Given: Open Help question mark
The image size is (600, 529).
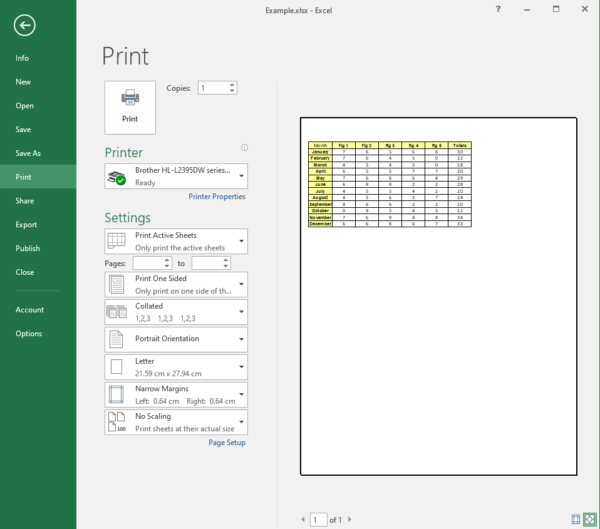Looking at the screenshot, I should [x=498, y=9].
